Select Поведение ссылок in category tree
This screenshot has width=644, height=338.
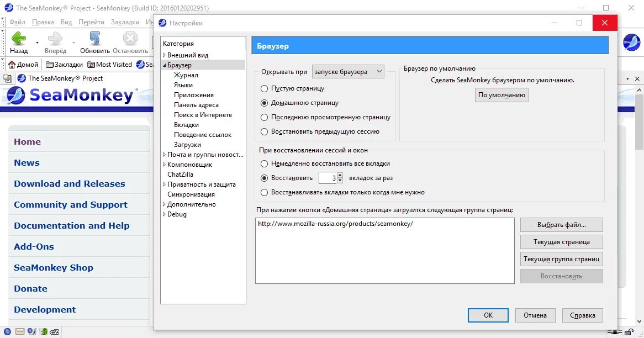click(x=203, y=135)
